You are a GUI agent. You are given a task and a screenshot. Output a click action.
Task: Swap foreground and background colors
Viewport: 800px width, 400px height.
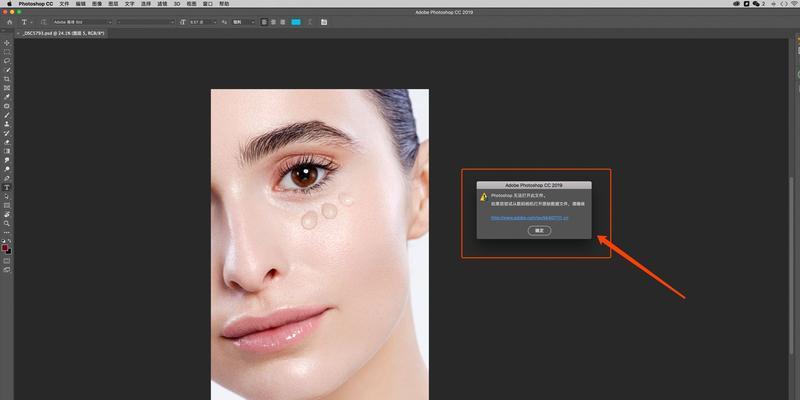click(10, 241)
